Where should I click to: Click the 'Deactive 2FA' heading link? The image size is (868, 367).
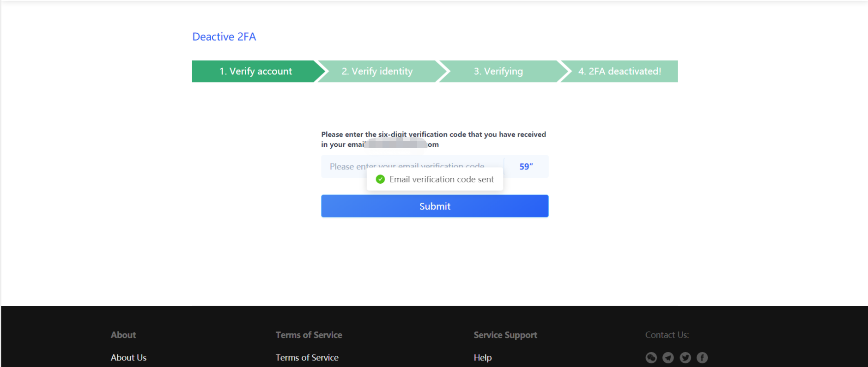[224, 36]
